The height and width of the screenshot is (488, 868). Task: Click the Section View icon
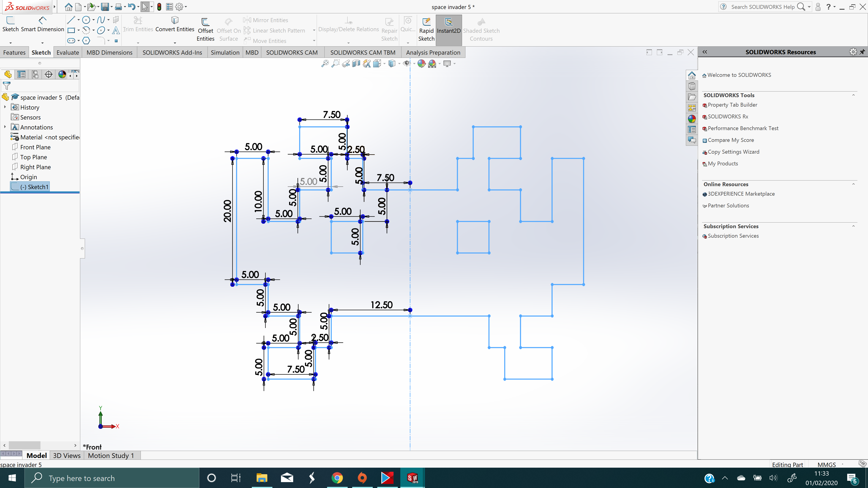(356, 63)
